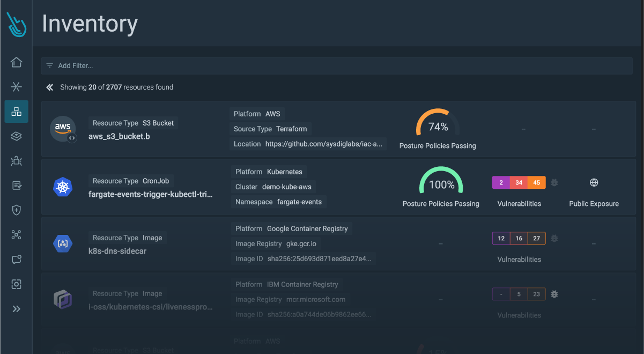Click the Source Type Terraform tag
This screenshot has height=354, width=644.
point(270,129)
